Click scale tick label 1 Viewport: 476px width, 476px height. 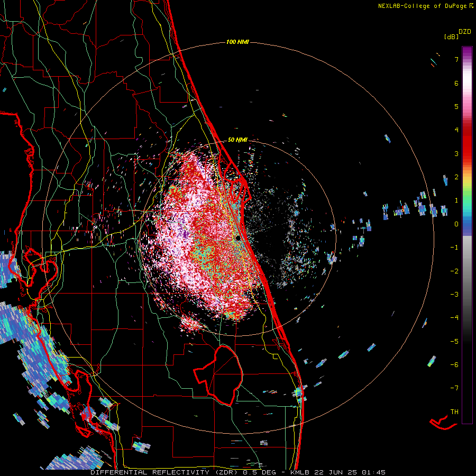point(456,200)
